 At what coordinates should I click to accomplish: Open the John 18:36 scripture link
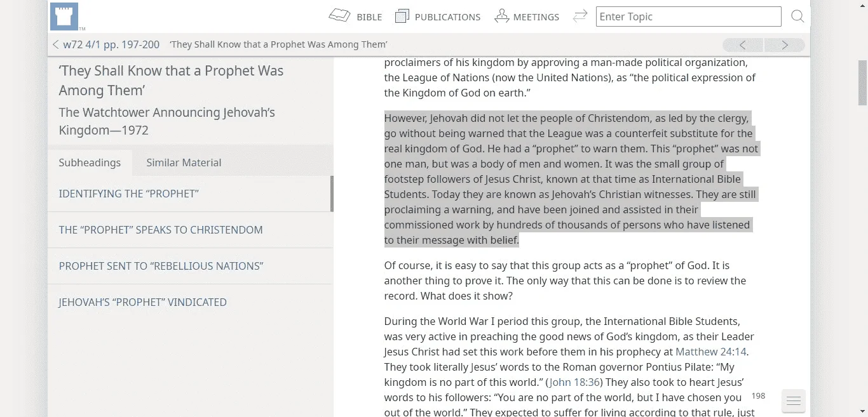[575, 382]
